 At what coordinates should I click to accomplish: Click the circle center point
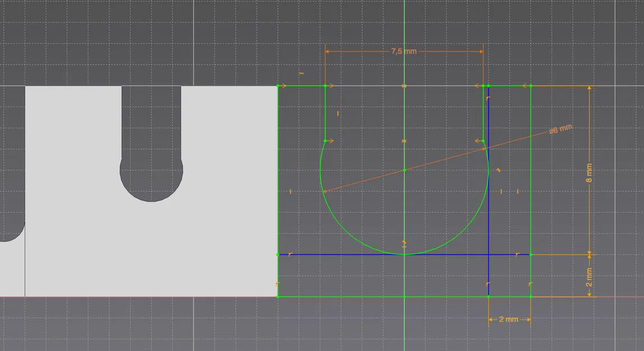point(404,170)
